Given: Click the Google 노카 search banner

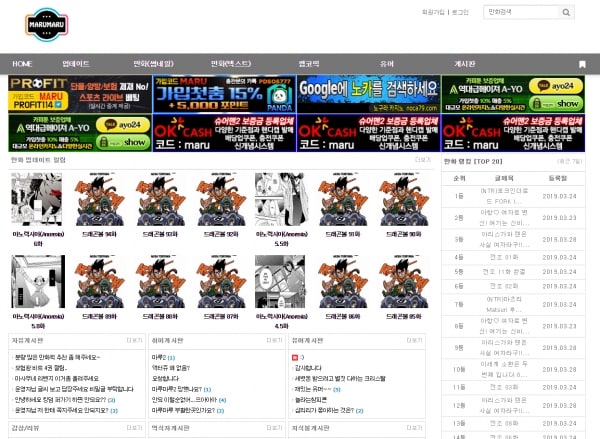Looking at the screenshot, I should click(x=368, y=94).
